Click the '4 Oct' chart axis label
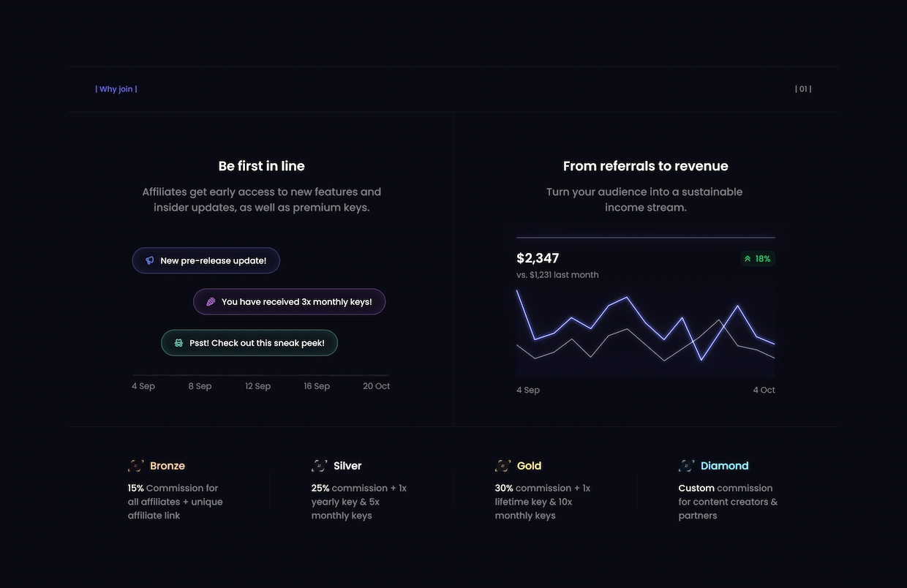This screenshot has height=588, width=907. click(764, 390)
